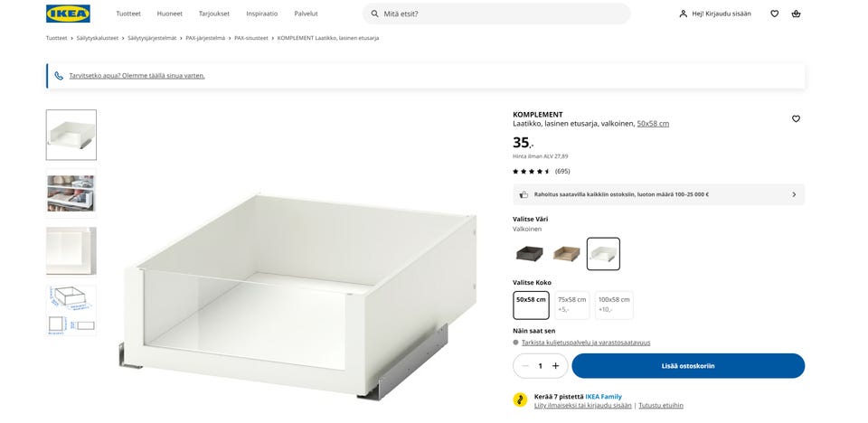Choose the 100x58 cm size option
The height and width of the screenshot is (423, 868).
pos(614,305)
